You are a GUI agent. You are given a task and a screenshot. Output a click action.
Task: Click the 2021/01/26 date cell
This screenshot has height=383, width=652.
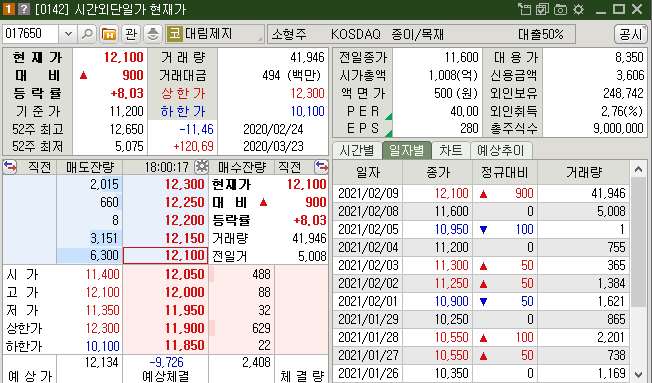tap(368, 373)
